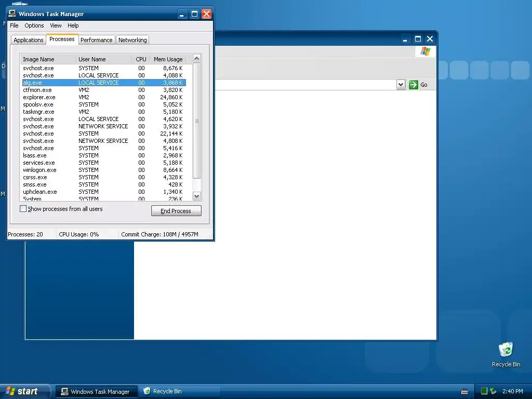Select the Processes tab
The width and height of the screenshot is (532, 399).
[62, 39]
